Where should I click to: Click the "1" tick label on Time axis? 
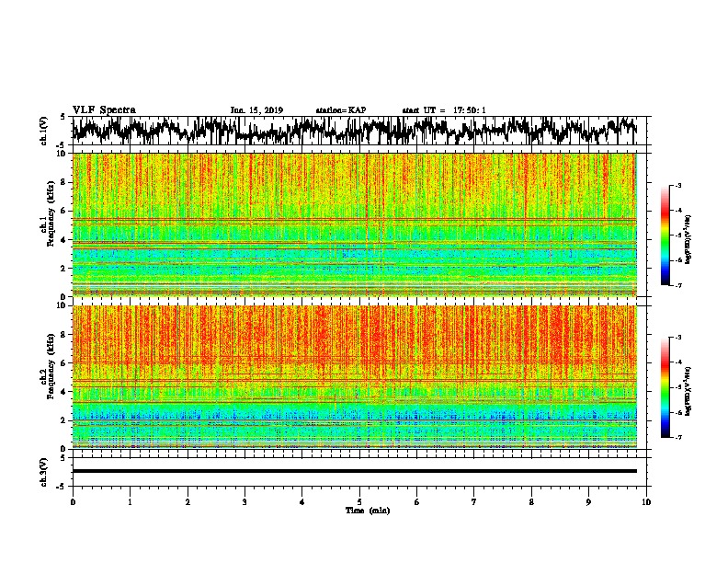(130, 502)
